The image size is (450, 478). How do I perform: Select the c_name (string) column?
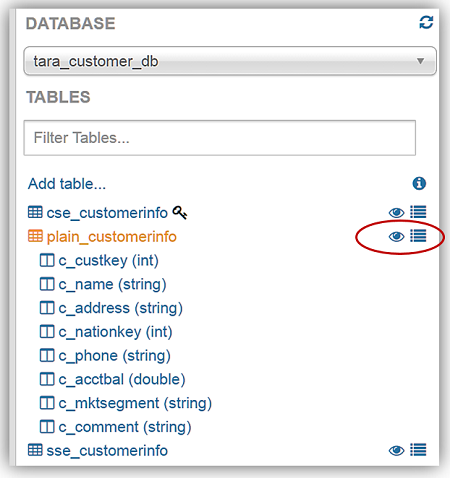[112, 284]
